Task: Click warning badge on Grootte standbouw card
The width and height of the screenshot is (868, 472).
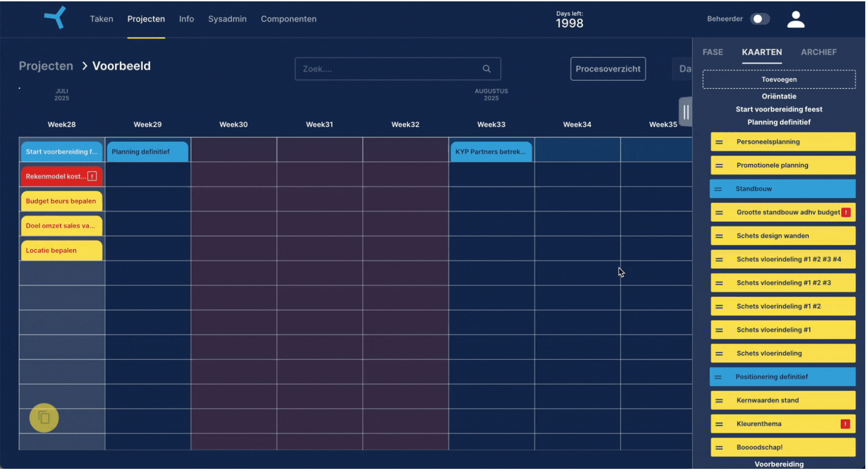Action: click(845, 212)
